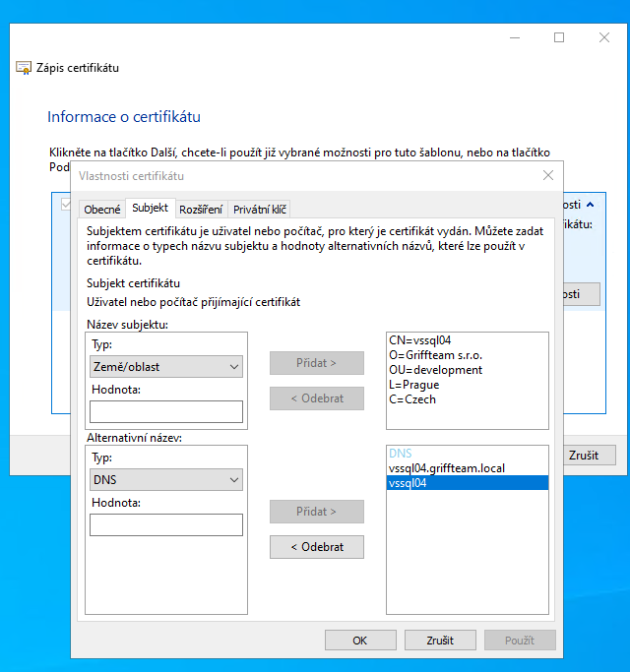Minimize the certificate enrollment window
The width and height of the screenshot is (630, 672).
tap(514, 37)
